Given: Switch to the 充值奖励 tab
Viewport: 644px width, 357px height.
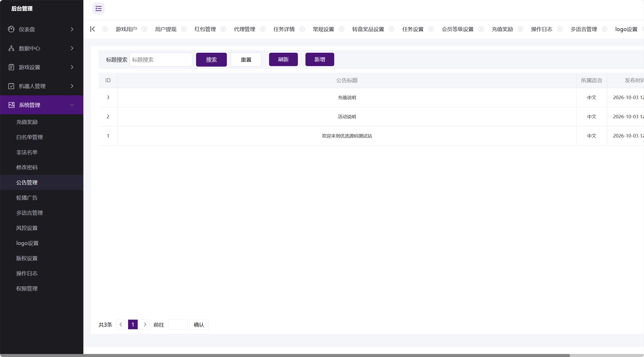Looking at the screenshot, I should (502, 29).
